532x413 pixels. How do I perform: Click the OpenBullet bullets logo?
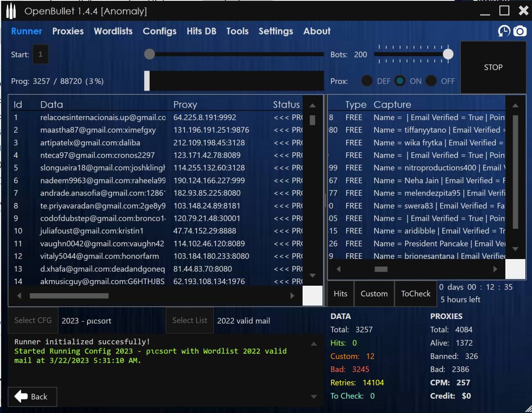coord(11,11)
